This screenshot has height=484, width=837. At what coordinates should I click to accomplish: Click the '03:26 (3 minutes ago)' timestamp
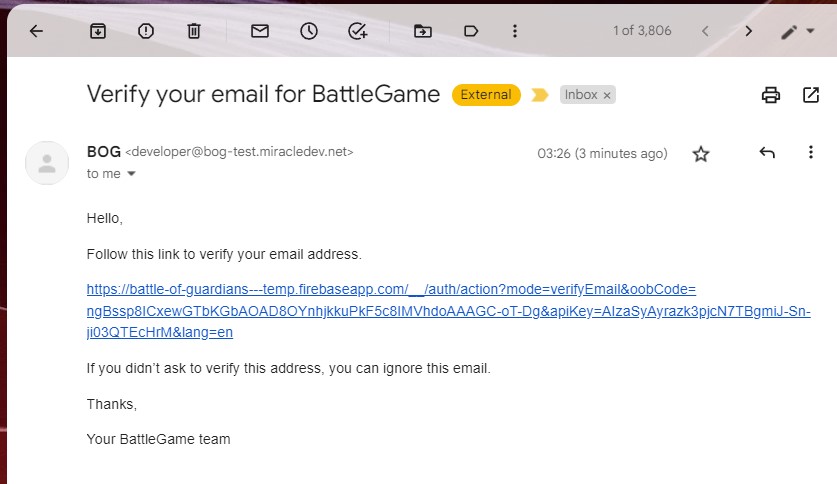(x=602, y=154)
